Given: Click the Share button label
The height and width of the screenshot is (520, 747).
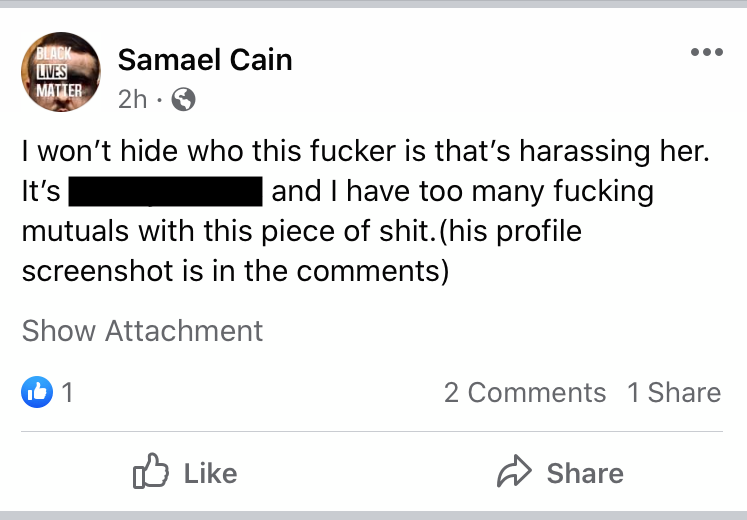Looking at the screenshot, I should point(585,473).
